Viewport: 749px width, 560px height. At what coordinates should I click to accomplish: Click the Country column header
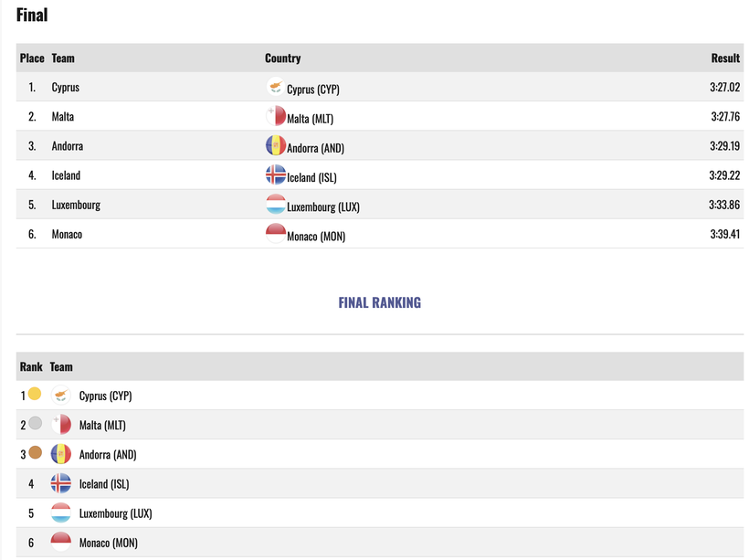click(283, 58)
